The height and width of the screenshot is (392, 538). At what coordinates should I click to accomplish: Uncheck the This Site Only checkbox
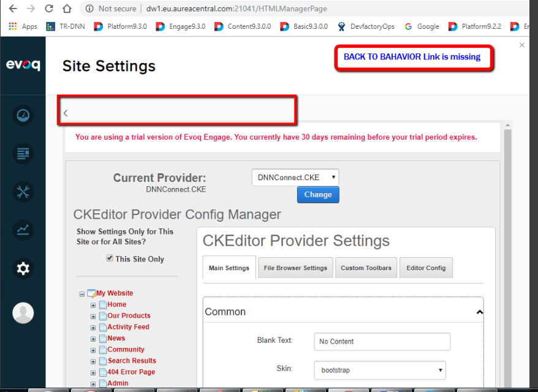point(108,258)
